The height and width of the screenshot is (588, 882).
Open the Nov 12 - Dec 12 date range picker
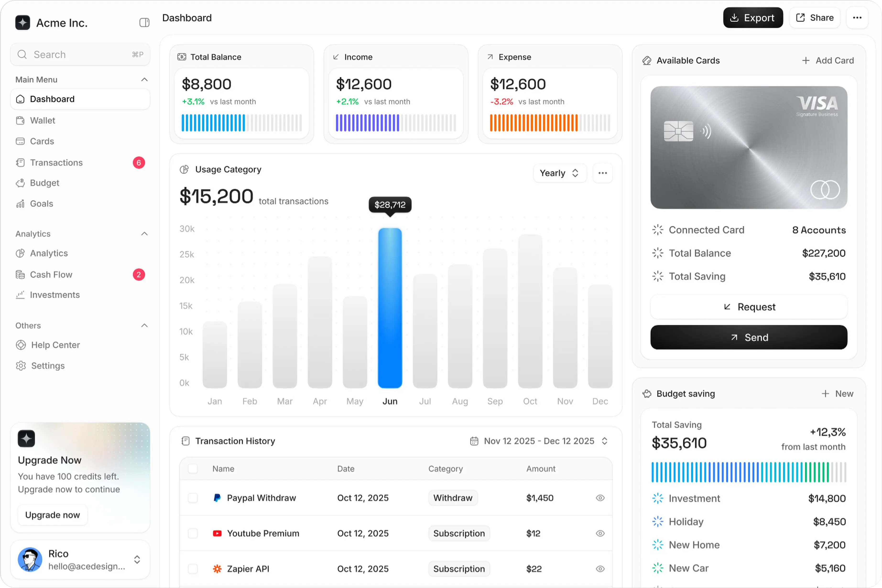pos(539,441)
